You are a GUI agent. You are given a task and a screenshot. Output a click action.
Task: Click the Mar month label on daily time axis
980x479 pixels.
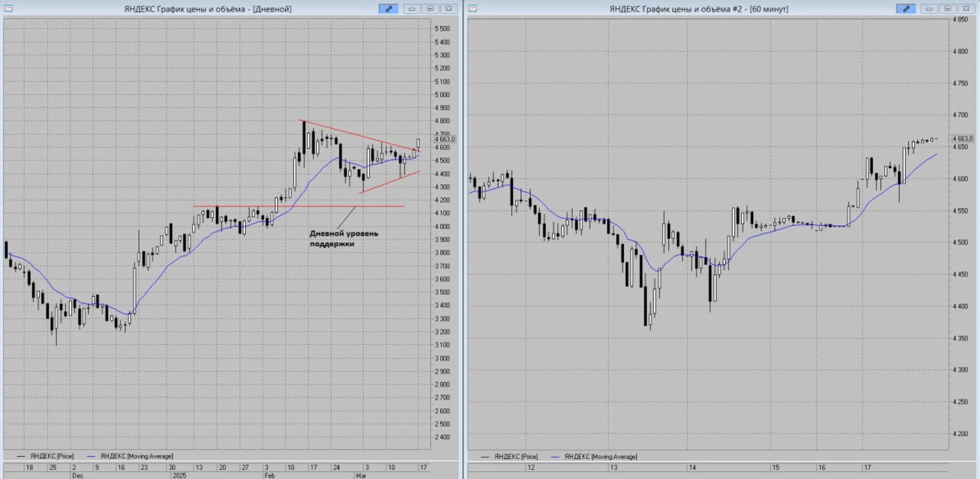point(361,476)
